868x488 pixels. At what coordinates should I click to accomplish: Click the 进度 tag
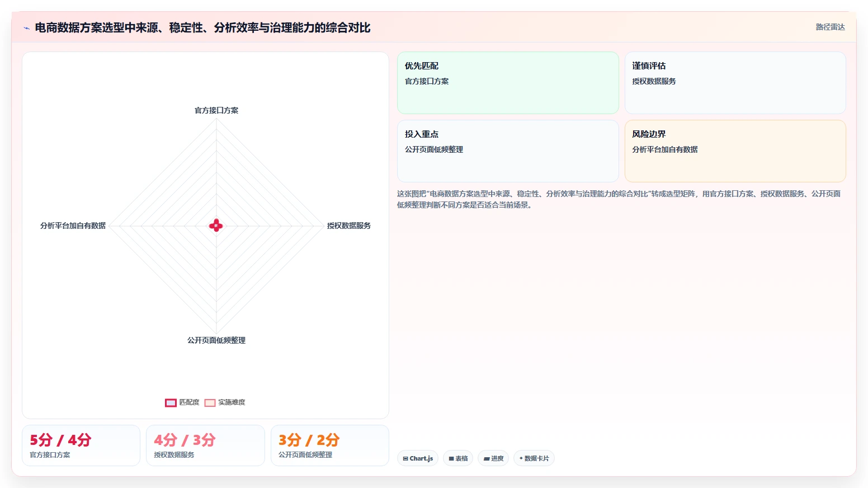[493, 458]
